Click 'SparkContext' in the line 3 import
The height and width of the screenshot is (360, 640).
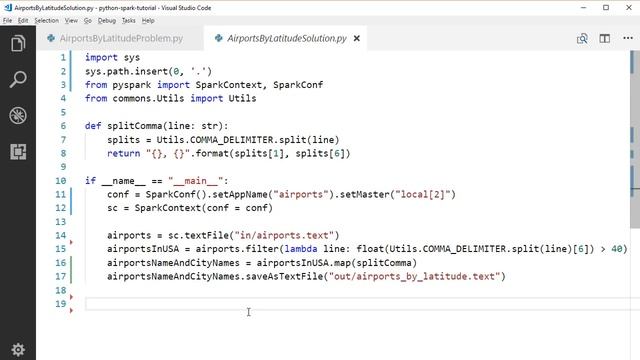(229, 85)
